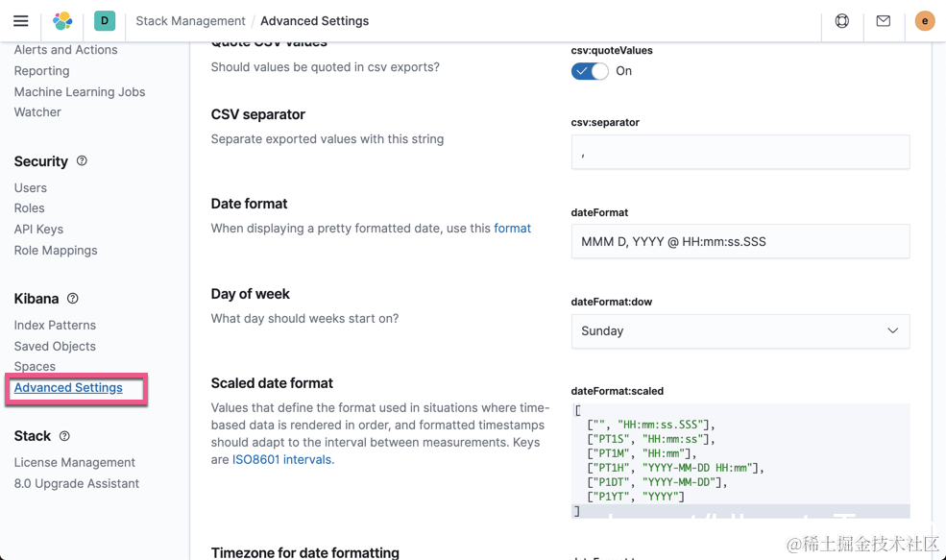
Task: Go to Saved Objects page
Action: [55, 347]
